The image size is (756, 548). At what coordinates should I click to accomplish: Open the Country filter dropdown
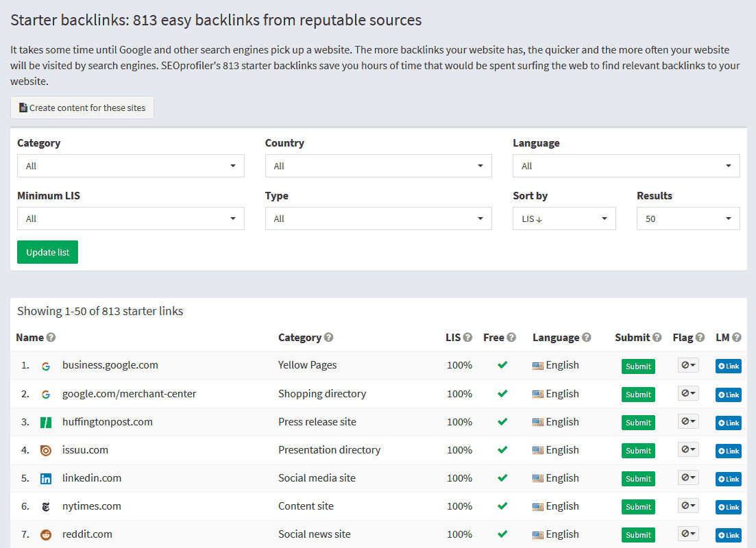[378, 166]
